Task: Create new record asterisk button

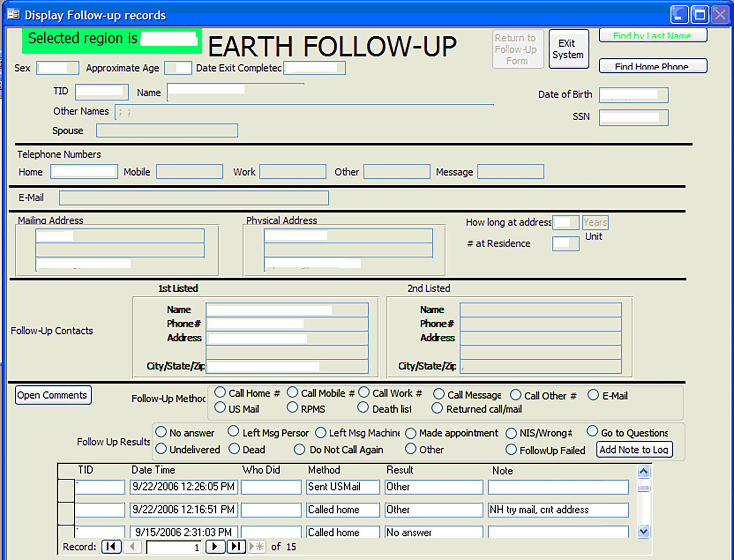Action: coord(257,546)
